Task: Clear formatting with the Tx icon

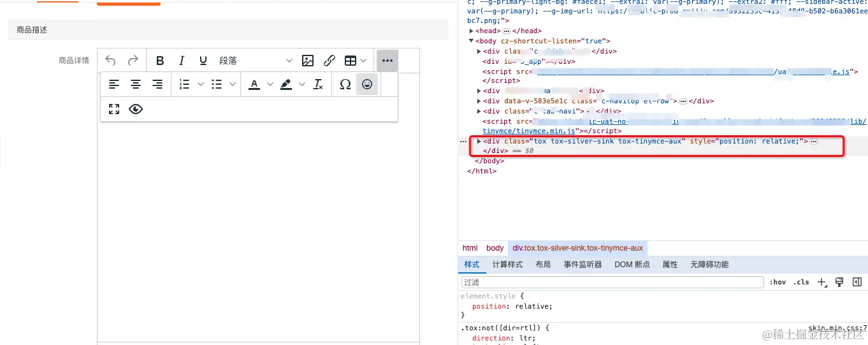Action: pos(318,84)
